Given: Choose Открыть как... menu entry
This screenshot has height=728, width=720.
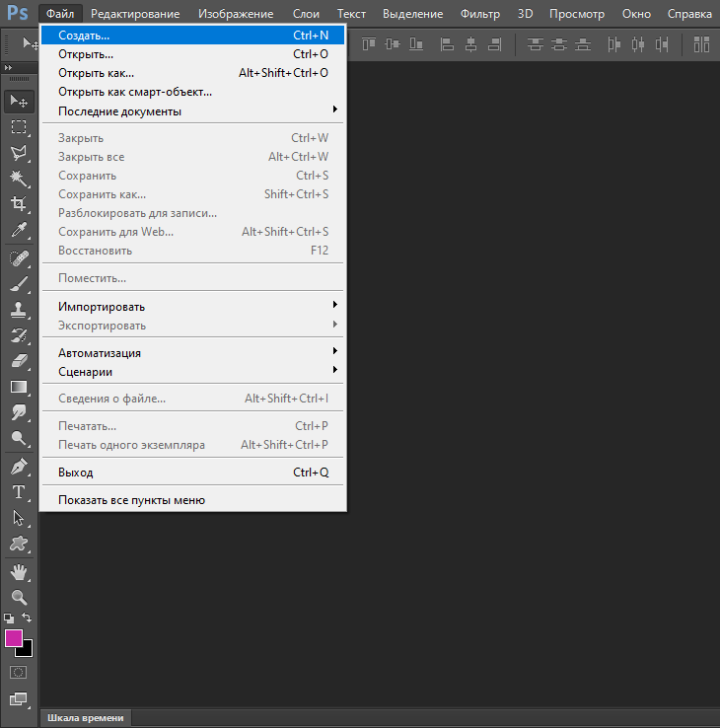Looking at the screenshot, I should 192,73.
